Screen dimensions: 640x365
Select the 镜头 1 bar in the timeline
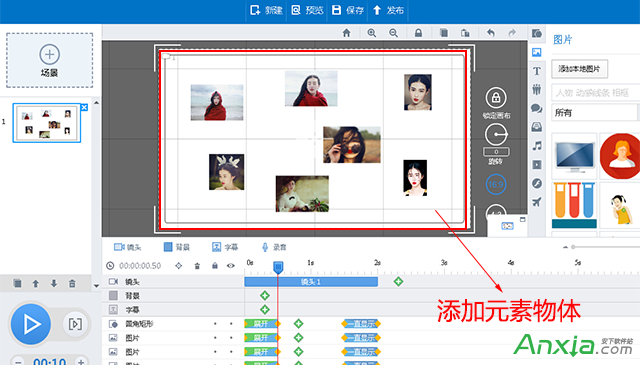[311, 282]
